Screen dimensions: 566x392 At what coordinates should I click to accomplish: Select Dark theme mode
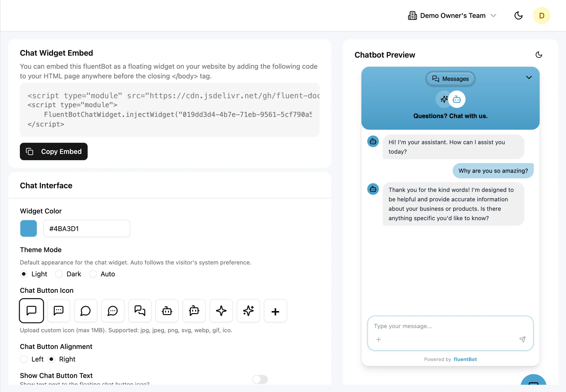59,274
